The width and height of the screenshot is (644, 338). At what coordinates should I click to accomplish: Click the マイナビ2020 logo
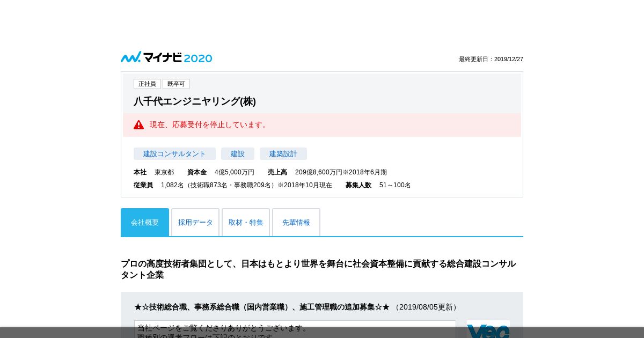pyautogui.click(x=166, y=57)
